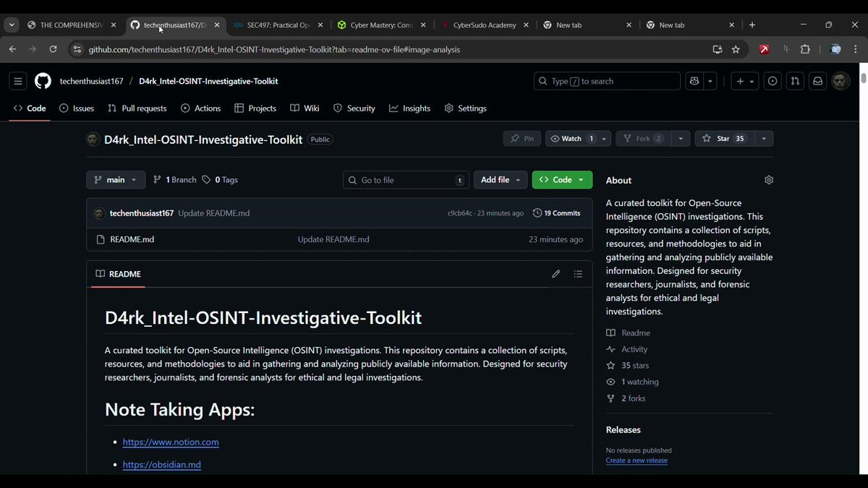
Task: Open the About settings gear icon
Action: pyautogui.click(x=769, y=180)
